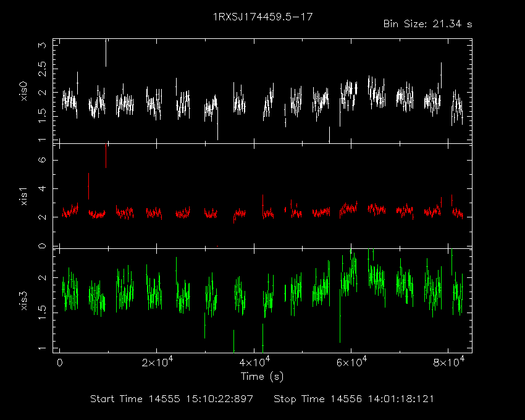
Task: Click the Time (s) axis label
Action: click(x=262, y=377)
